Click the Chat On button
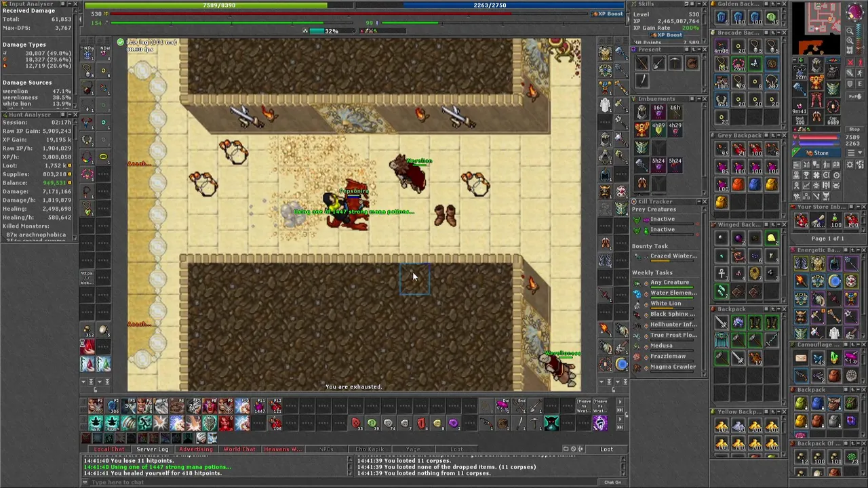The height and width of the screenshot is (488, 868). point(612,483)
